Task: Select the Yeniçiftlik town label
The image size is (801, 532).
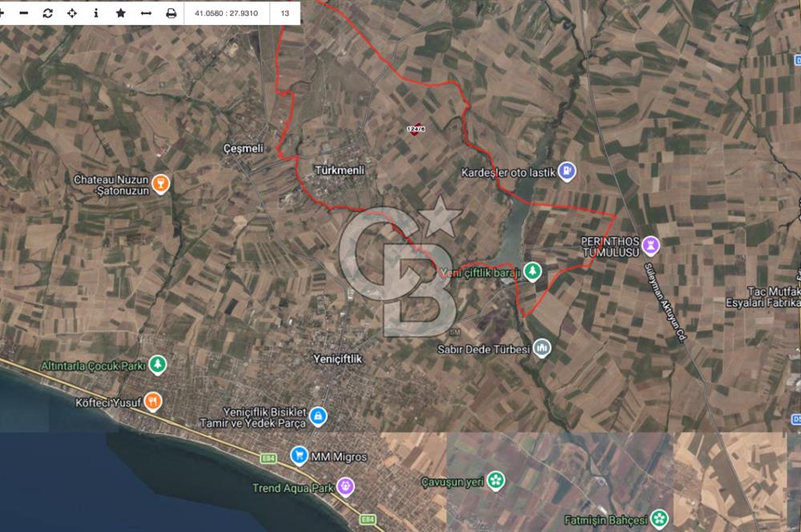Action: (338, 359)
